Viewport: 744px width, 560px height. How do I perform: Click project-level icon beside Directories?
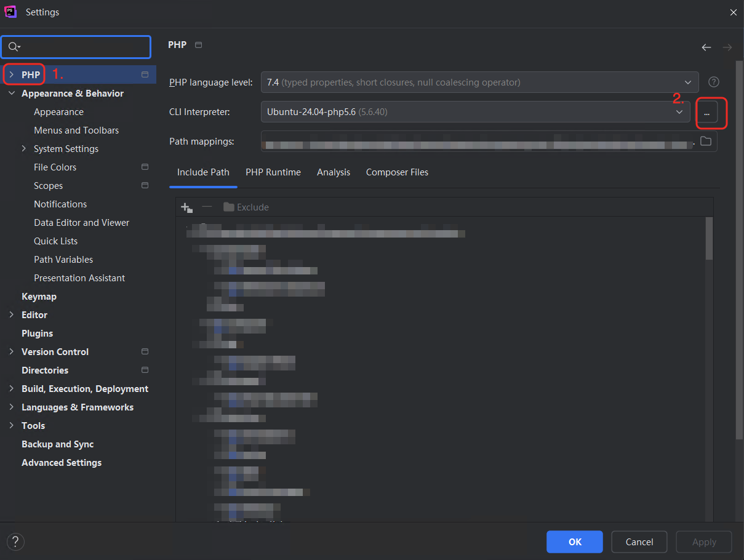coord(145,370)
